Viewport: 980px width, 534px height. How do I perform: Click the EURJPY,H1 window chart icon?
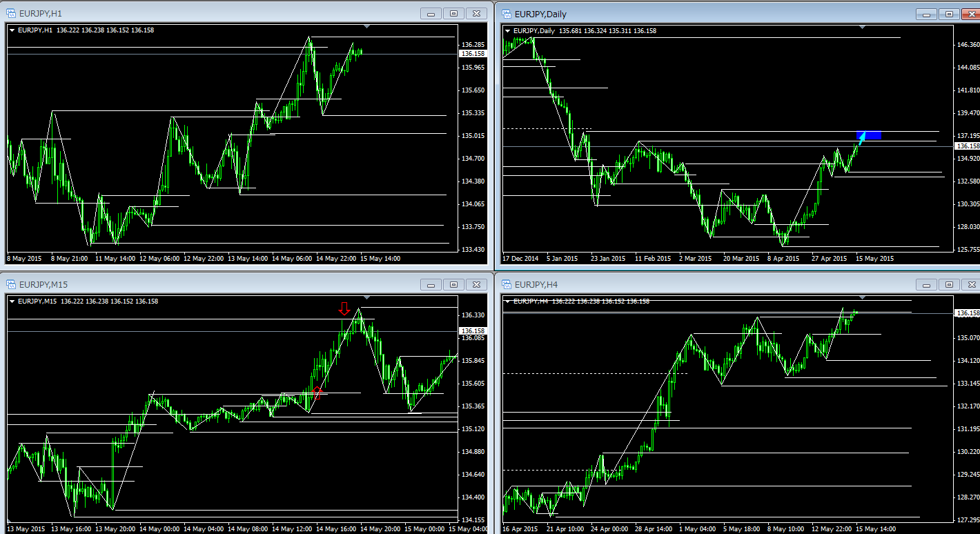12,13
